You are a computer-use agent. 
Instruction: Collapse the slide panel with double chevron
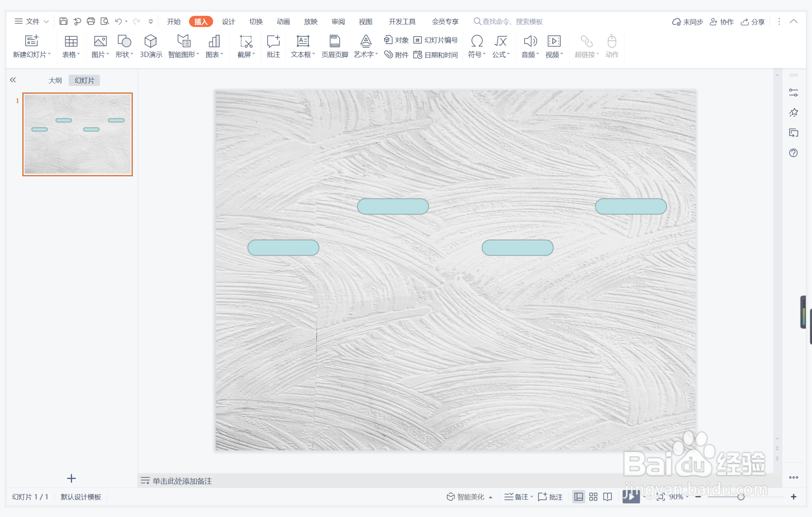(13, 80)
